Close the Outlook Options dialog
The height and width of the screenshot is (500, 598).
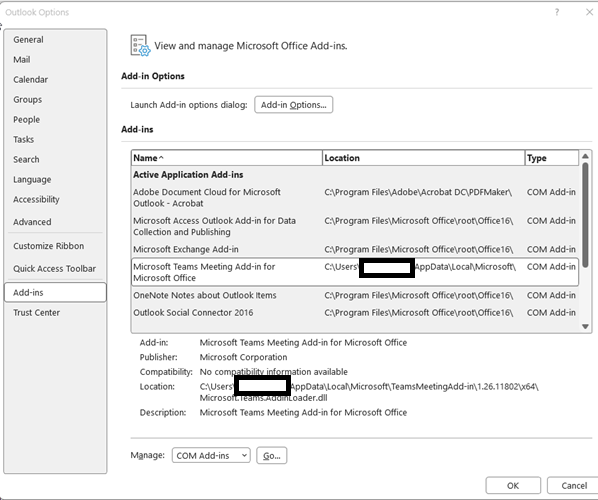[589, 12]
